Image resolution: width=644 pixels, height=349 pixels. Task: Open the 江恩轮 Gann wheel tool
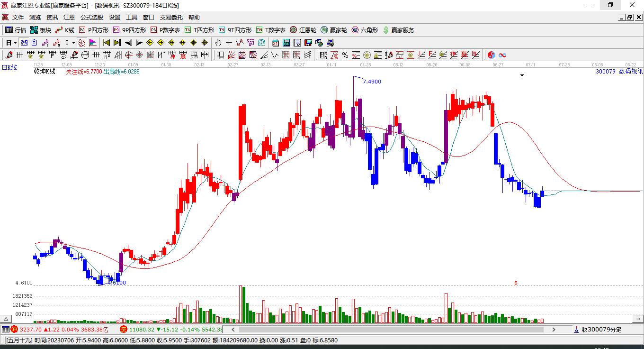click(x=303, y=30)
